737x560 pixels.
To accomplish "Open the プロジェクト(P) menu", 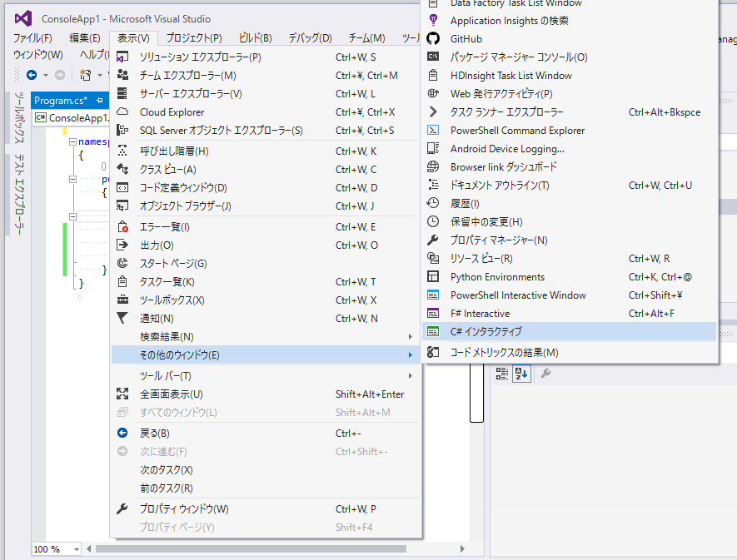I will pyautogui.click(x=194, y=38).
